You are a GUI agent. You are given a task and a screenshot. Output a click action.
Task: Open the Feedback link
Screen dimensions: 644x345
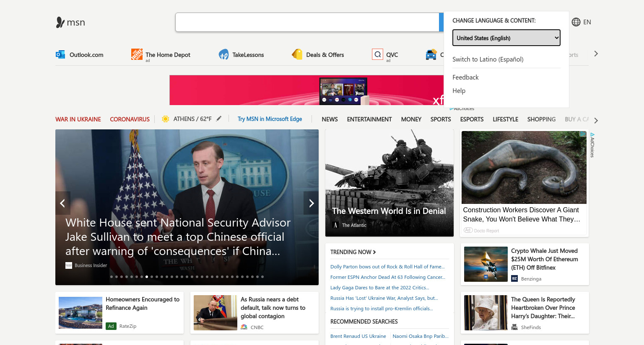[465, 77]
